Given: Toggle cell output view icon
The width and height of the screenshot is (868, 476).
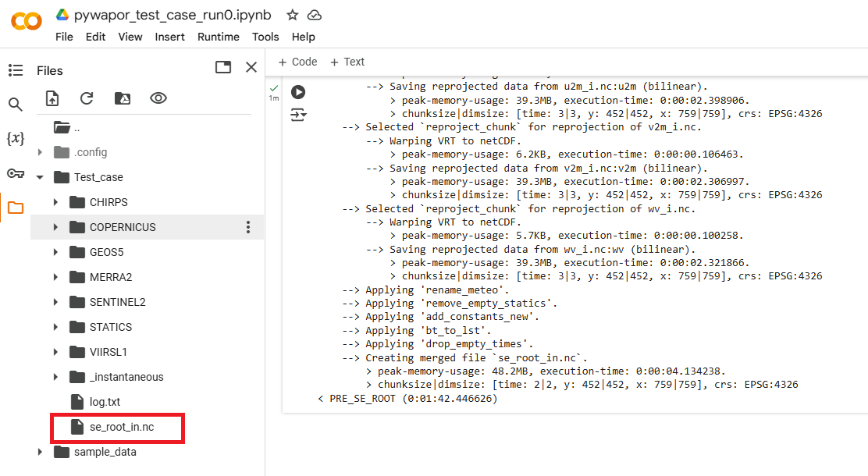Looking at the screenshot, I should click(298, 115).
